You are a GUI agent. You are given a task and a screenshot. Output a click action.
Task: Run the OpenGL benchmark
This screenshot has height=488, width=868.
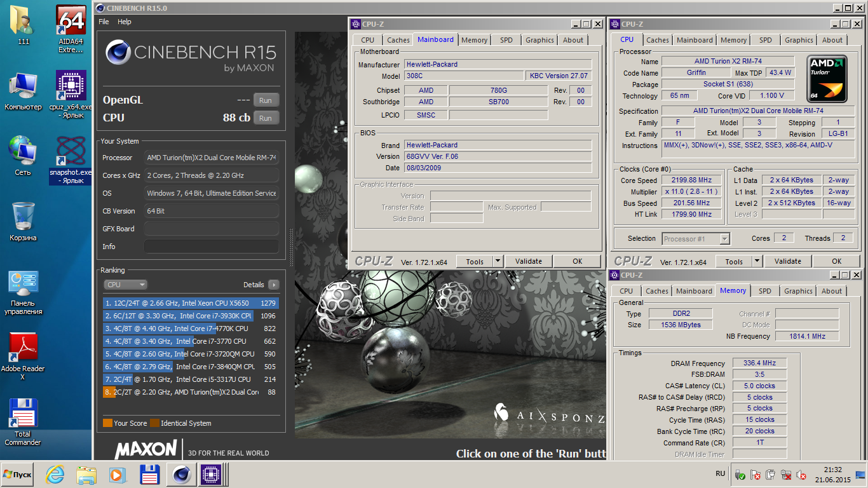point(266,100)
